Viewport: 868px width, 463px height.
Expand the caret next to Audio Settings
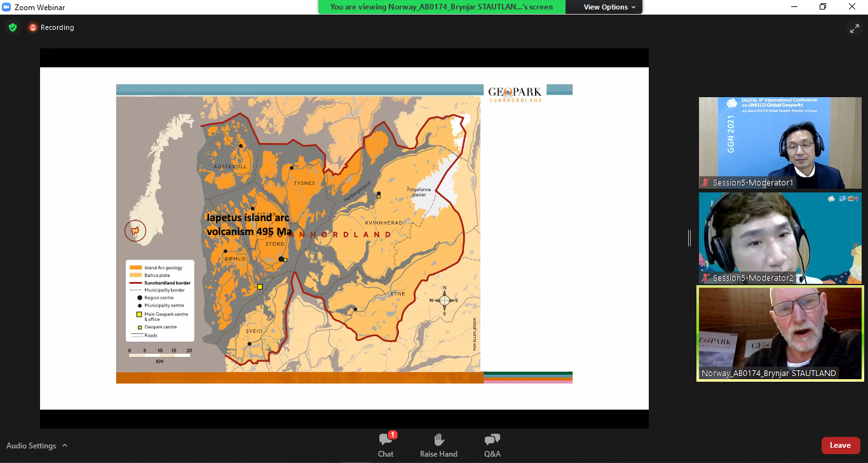pos(65,446)
